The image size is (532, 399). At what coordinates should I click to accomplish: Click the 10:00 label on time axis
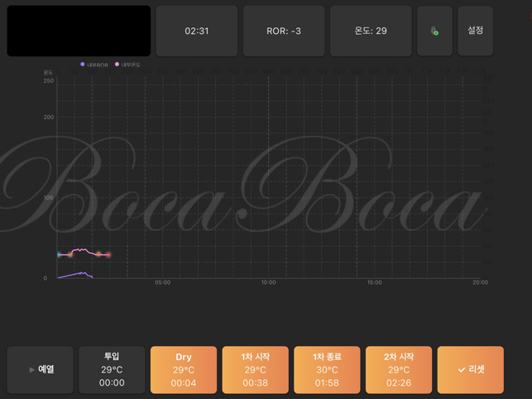(x=269, y=283)
